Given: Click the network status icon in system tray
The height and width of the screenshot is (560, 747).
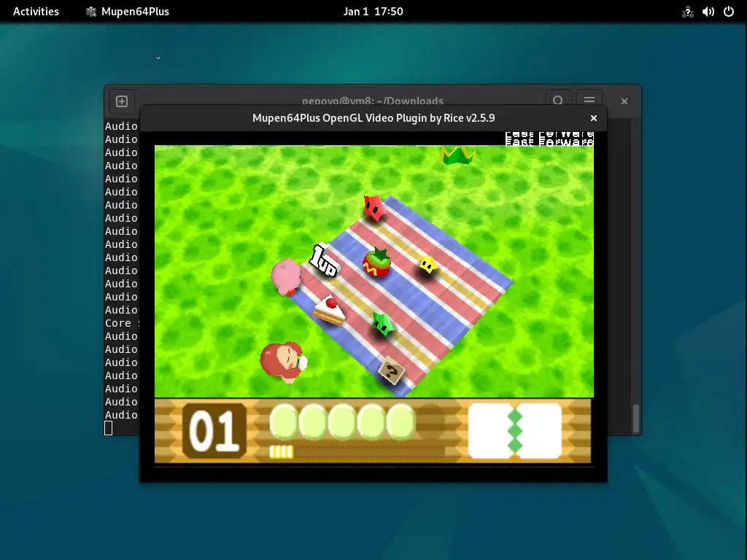Looking at the screenshot, I should pyautogui.click(x=687, y=12).
